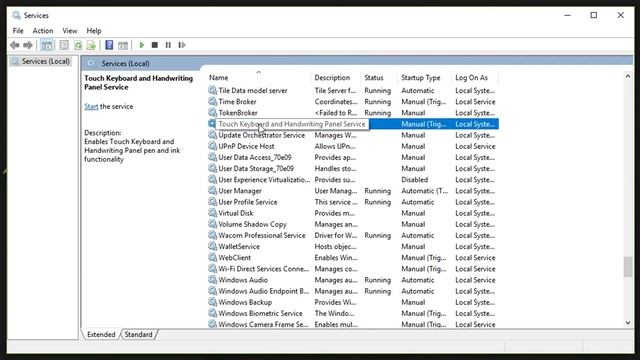Maximize the Services window
The image size is (640, 360).
(x=594, y=15)
